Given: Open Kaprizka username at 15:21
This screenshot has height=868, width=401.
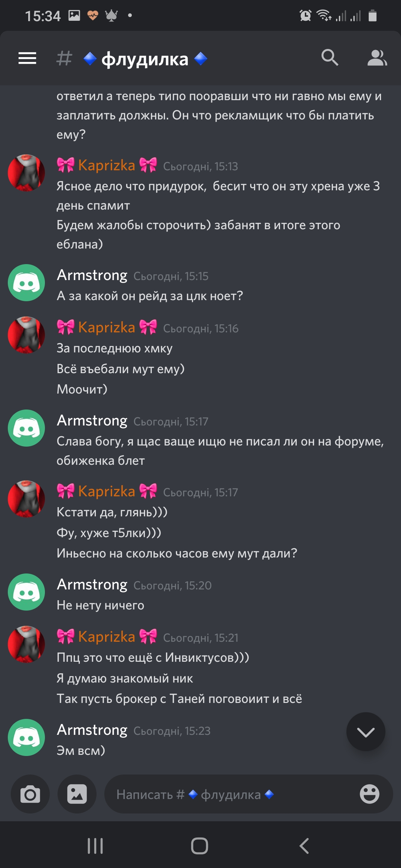Looking at the screenshot, I should [x=107, y=637].
